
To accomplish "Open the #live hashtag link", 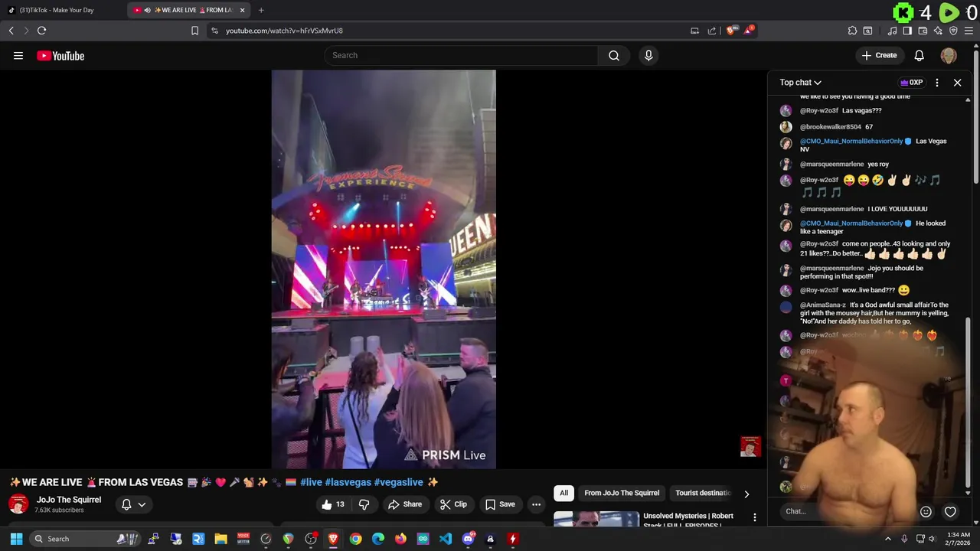I will (x=311, y=482).
